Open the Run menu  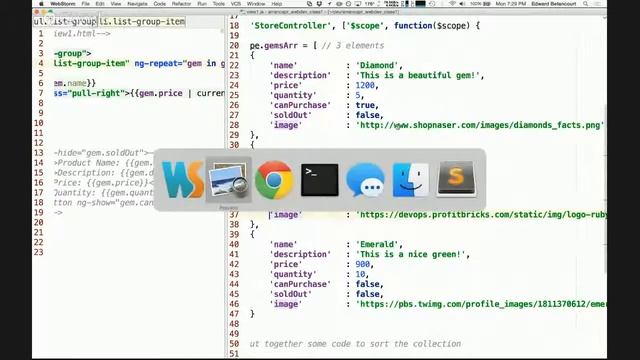click(202, 4)
